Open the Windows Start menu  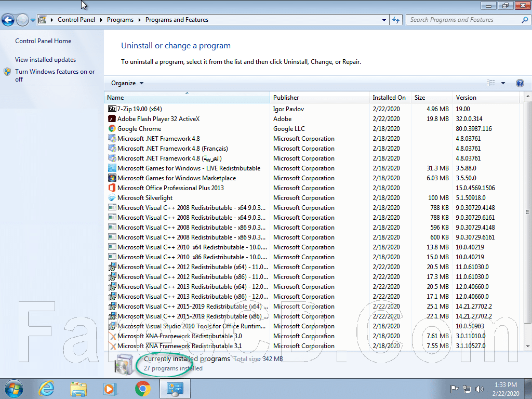(14, 389)
